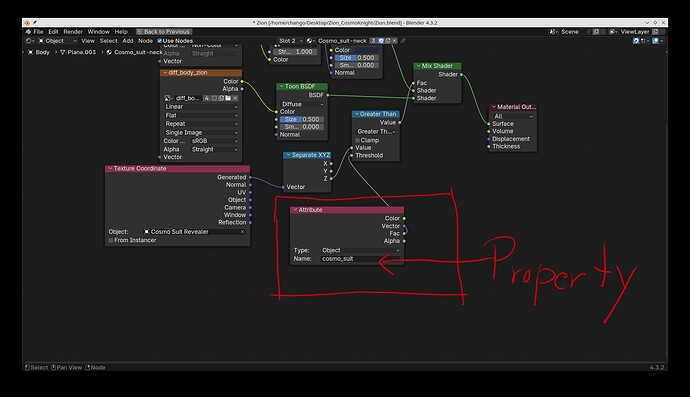
Task: Open Flat projection dropdown
Action: tap(202, 115)
